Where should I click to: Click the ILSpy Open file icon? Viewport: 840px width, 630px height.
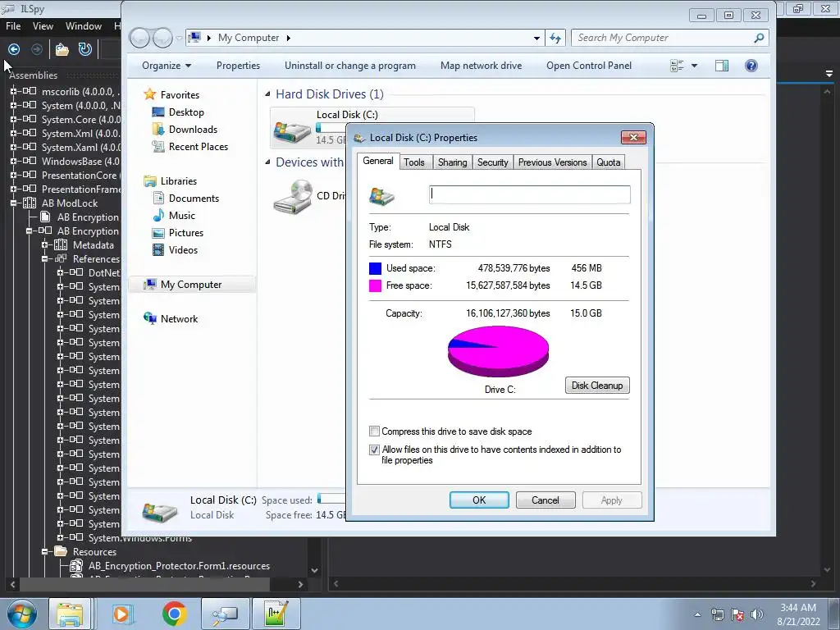coord(62,50)
